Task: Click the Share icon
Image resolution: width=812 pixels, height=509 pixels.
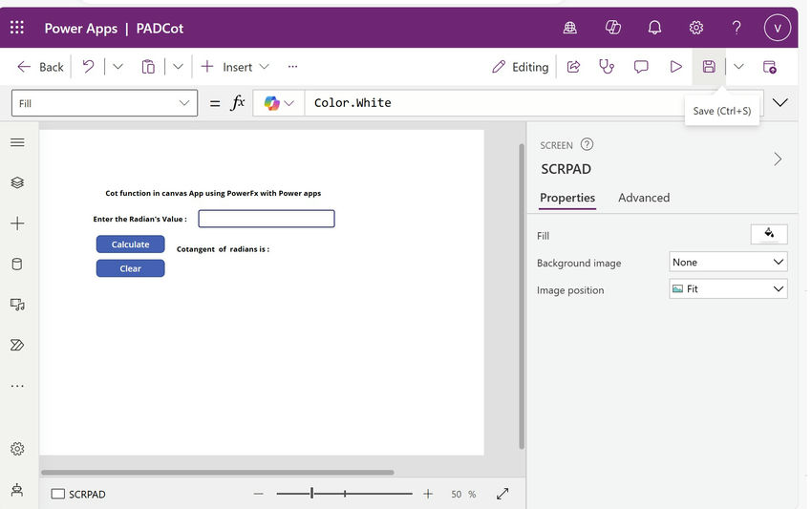Action: (573, 67)
